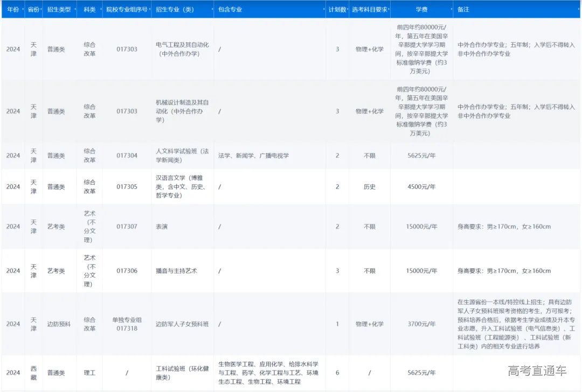
Task: Open the 院校专业组序号 column filter icon
Action: point(150,9)
